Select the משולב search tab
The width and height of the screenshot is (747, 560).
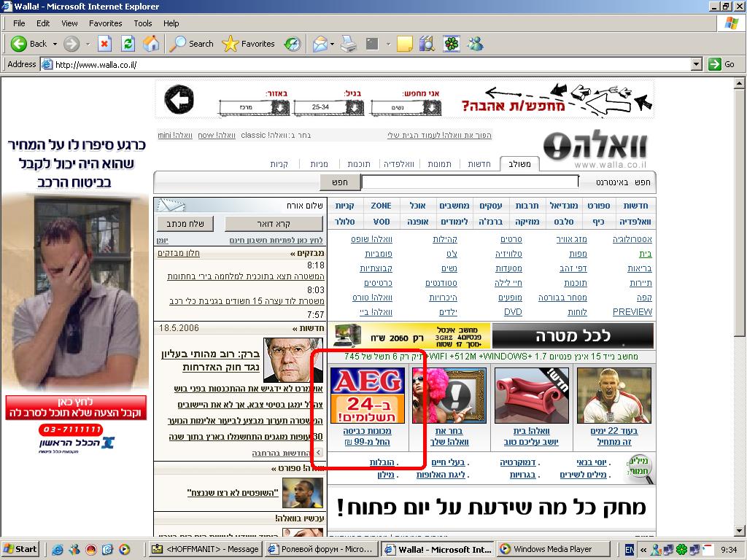[x=519, y=164]
